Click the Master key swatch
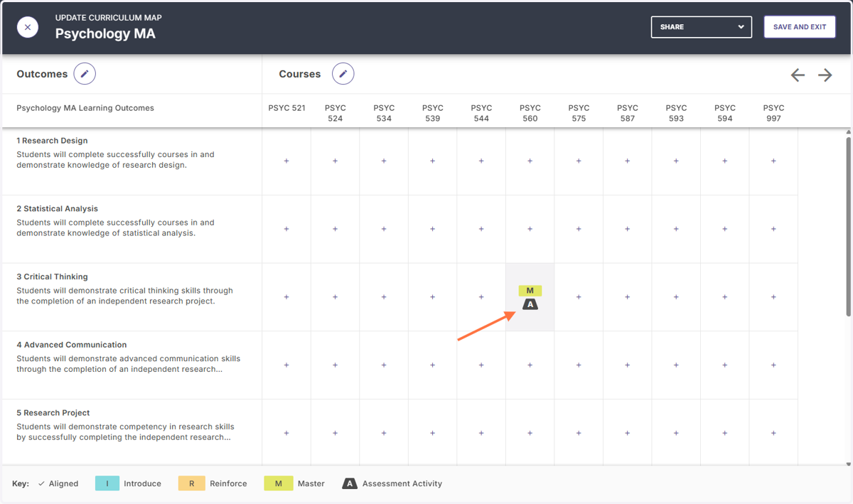 (278, 483)
